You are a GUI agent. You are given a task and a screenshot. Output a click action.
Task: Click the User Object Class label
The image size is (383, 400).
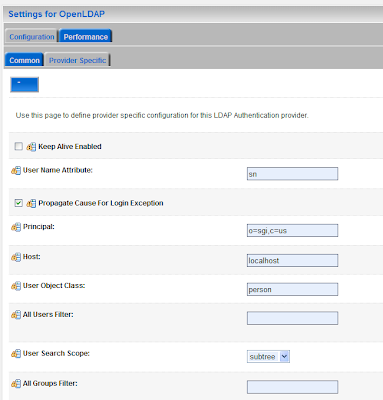[x=54, y=286]
